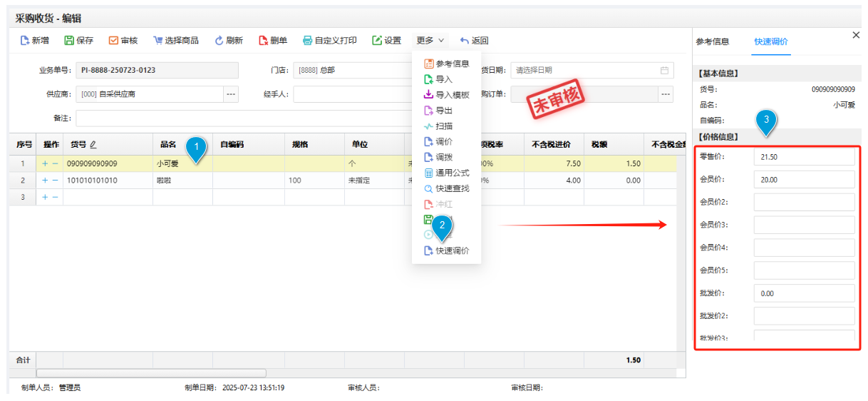The width and height of the screenshot is (868, 401).
Task: Open 自定义打印 custom print
Action: point(330,41)
